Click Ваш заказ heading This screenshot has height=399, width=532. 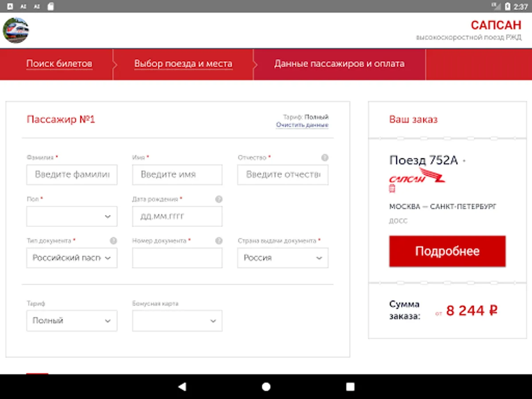coord(413,119)
